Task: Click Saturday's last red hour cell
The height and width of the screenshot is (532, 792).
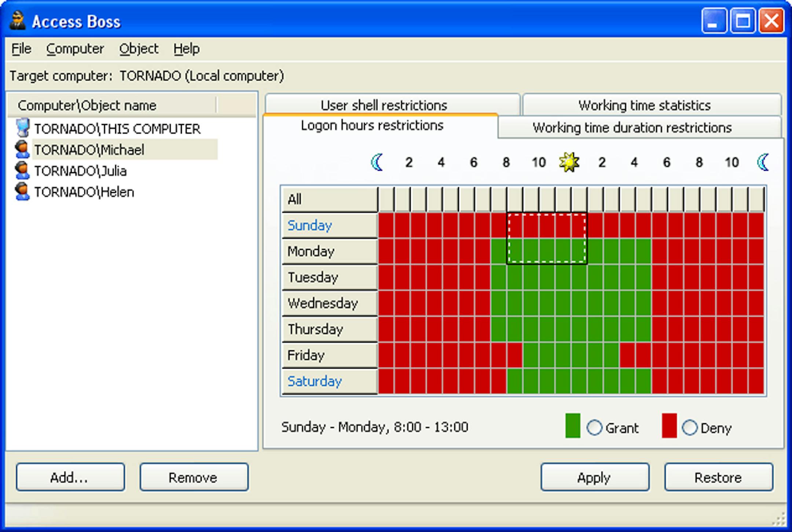Action: tap(756, 381)
